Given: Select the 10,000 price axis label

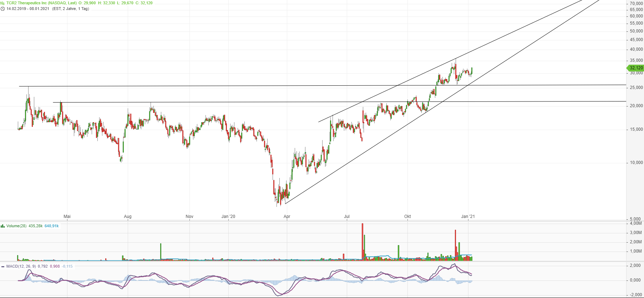Looking at the screenshot, I should [x=636, y=163].
